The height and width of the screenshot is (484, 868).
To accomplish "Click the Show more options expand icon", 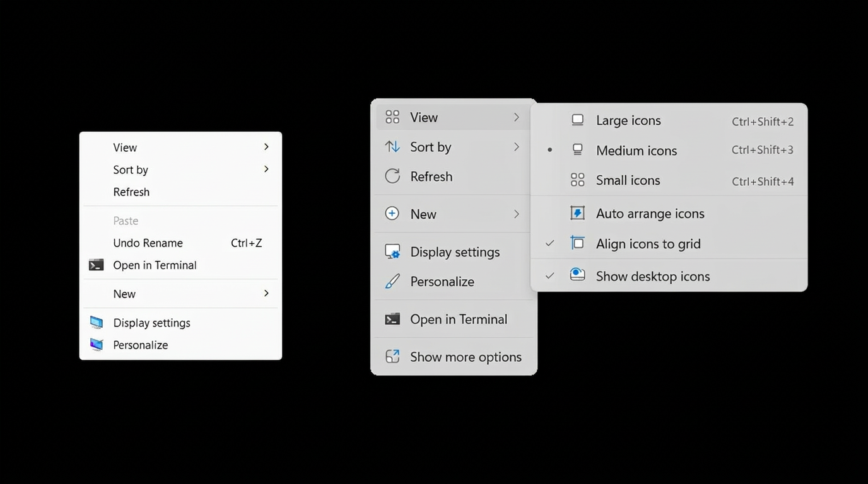I will tap(392, 357).
